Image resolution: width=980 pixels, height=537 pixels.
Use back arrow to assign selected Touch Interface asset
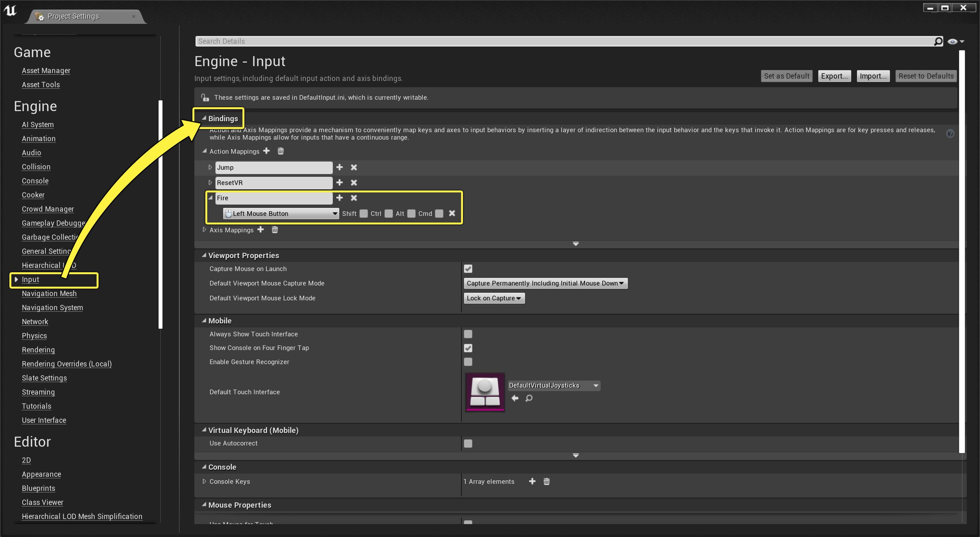coord(515,398)
